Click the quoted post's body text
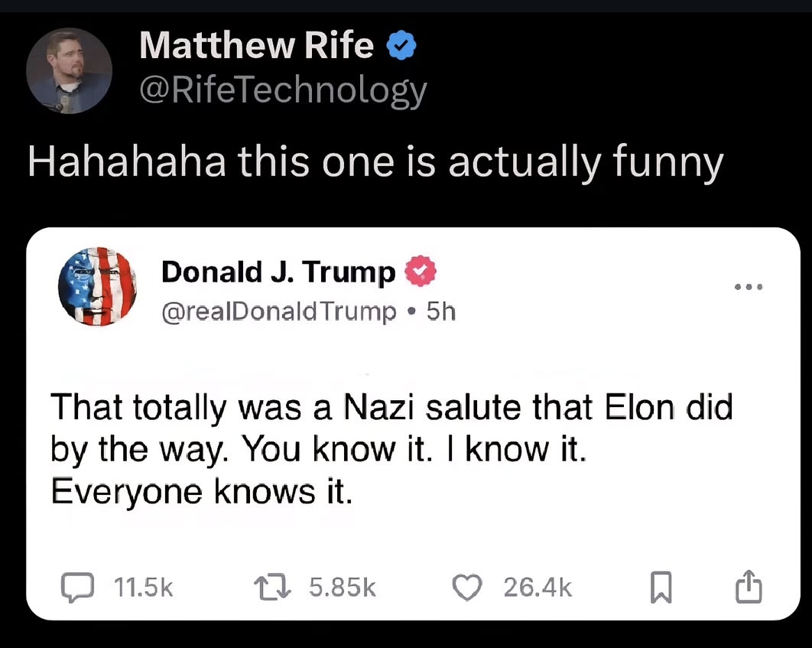Viewport: 812px width, 648px height. click(391, 448)
